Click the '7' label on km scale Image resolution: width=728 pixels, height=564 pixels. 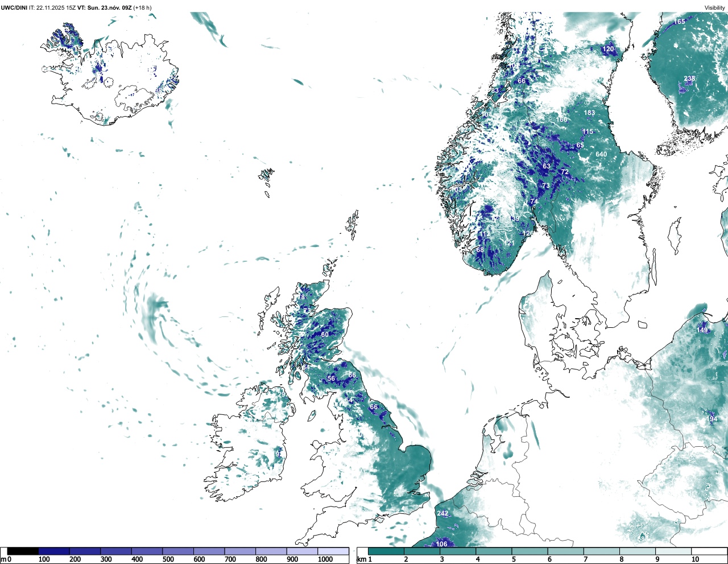click(x=585, y=559)
